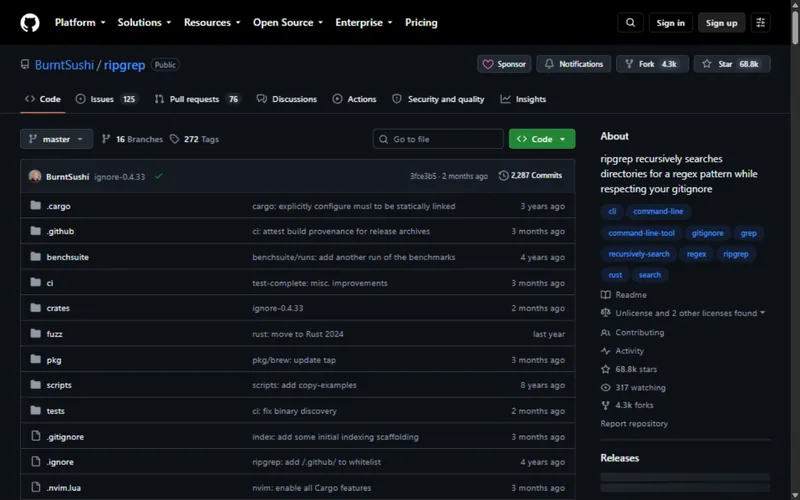Click the .gitignore file icon
The height and width of the screenshot is (500, 800).
pos(36,436)
